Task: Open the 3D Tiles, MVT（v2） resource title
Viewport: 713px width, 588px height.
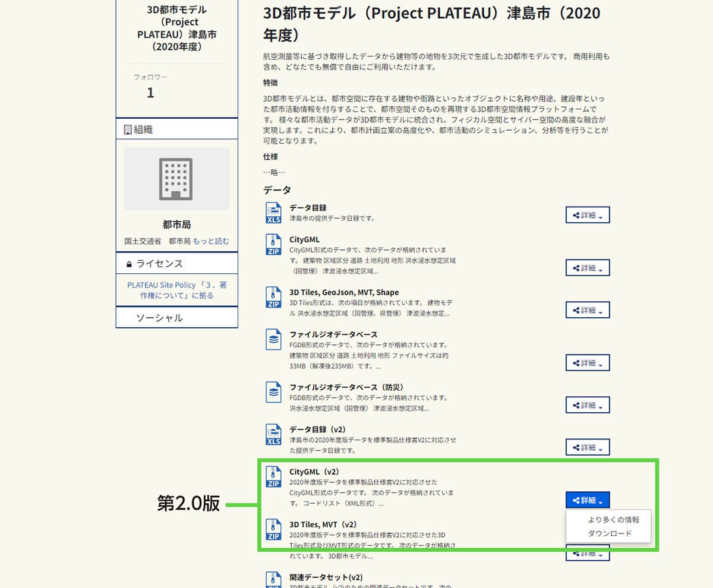Action: click(x=323, y=524)
